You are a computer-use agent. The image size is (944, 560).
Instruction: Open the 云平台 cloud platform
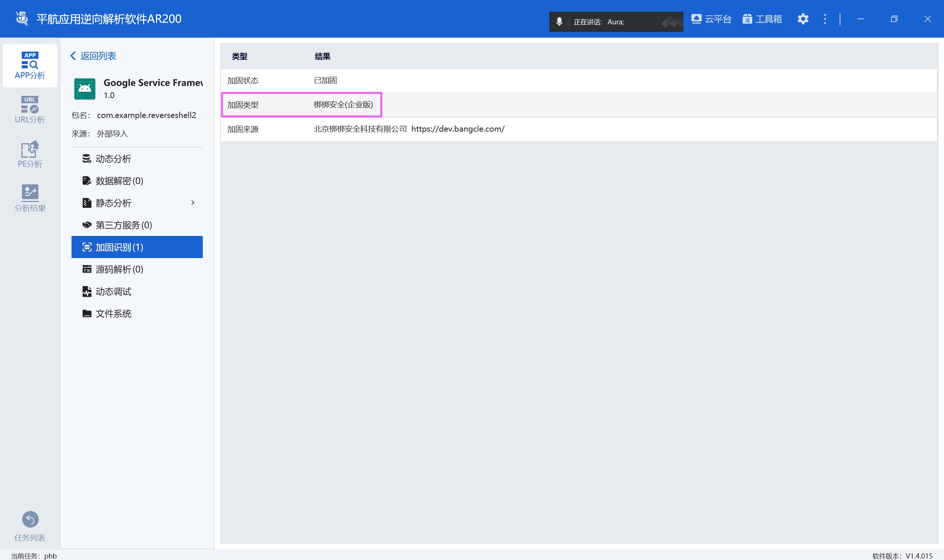point(711,19)
